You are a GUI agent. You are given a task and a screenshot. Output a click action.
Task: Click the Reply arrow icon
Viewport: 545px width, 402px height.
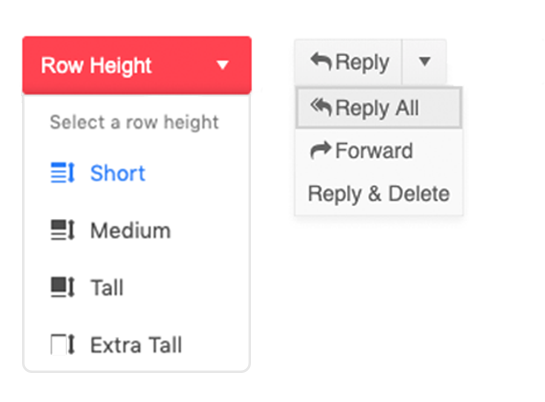click(x=321, y=61)
